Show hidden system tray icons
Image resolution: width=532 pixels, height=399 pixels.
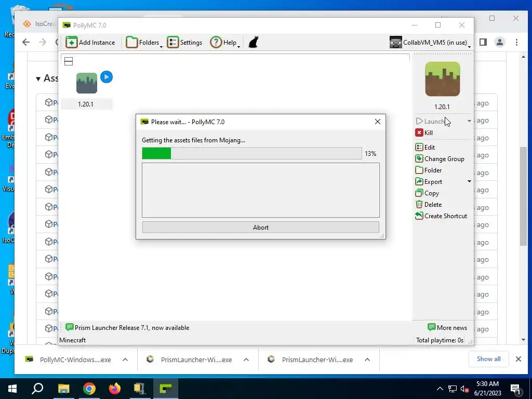440,389
